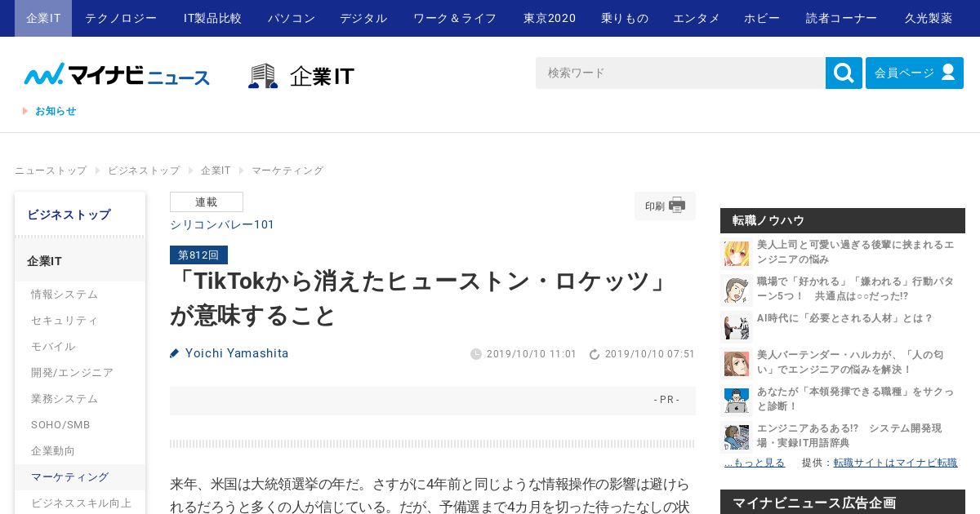Open エンジニアあるある!? headline link
Screen dimensions: 980x514
click(x=849, y=436)
